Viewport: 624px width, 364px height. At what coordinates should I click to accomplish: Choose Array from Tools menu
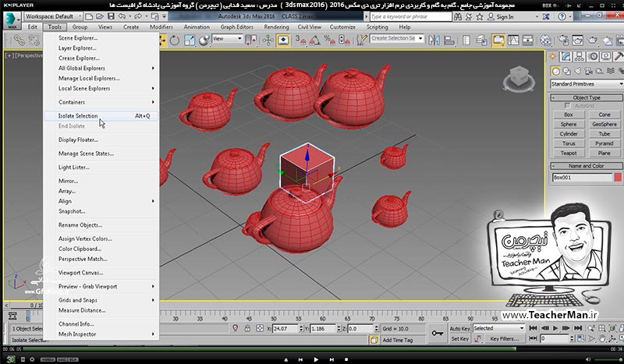101,191
